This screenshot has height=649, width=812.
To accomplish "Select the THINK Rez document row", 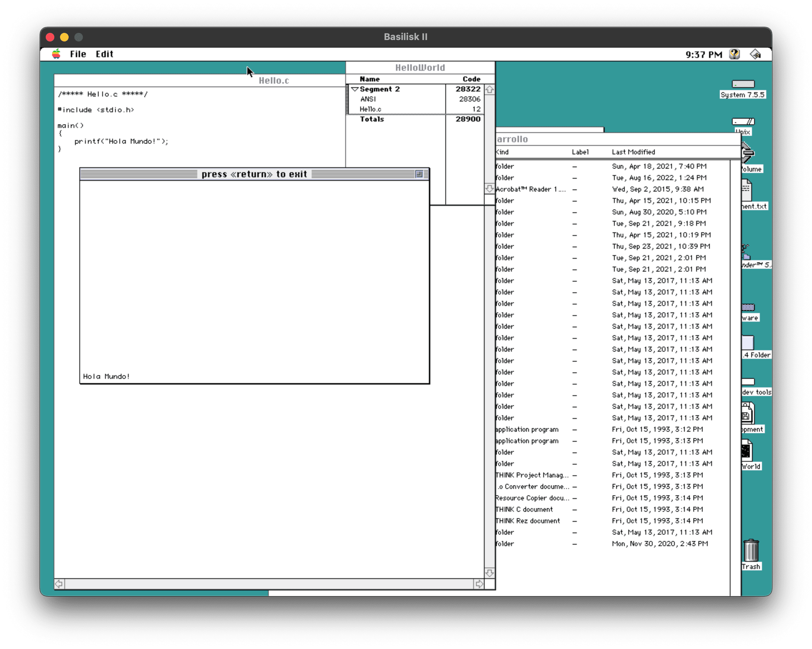I will [613, 521].
